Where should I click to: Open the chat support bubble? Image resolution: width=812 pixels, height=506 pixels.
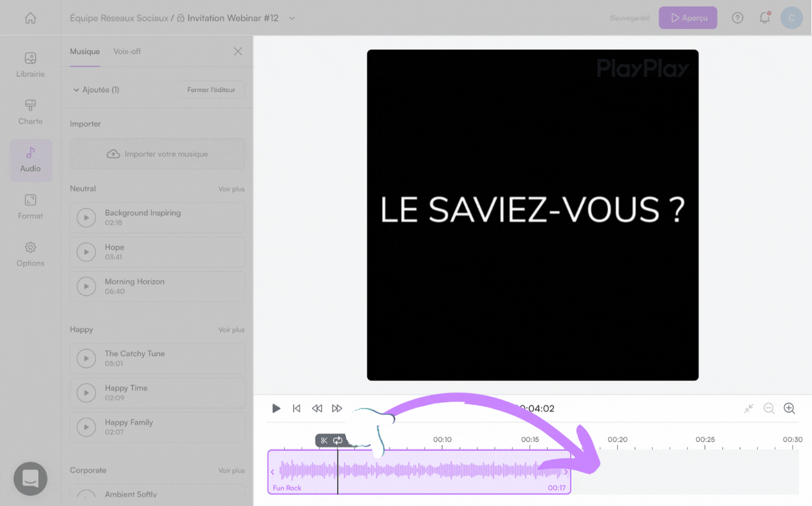30,479
